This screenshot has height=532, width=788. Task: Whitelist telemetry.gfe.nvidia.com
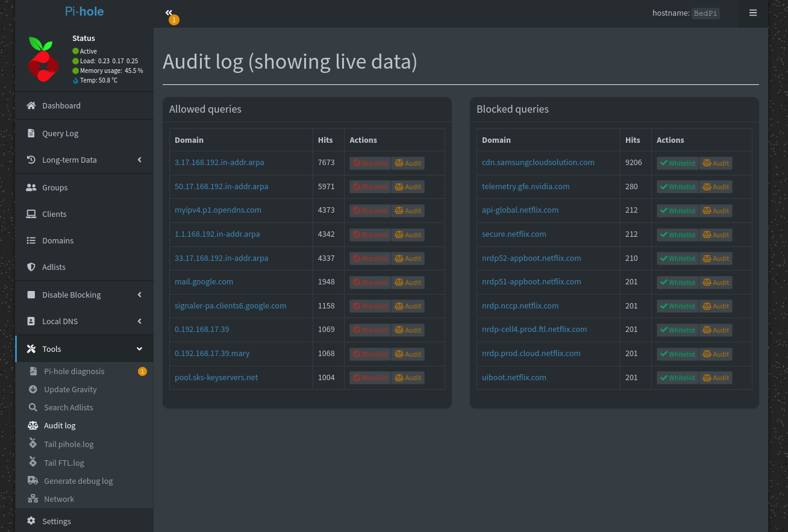[677, 187]
